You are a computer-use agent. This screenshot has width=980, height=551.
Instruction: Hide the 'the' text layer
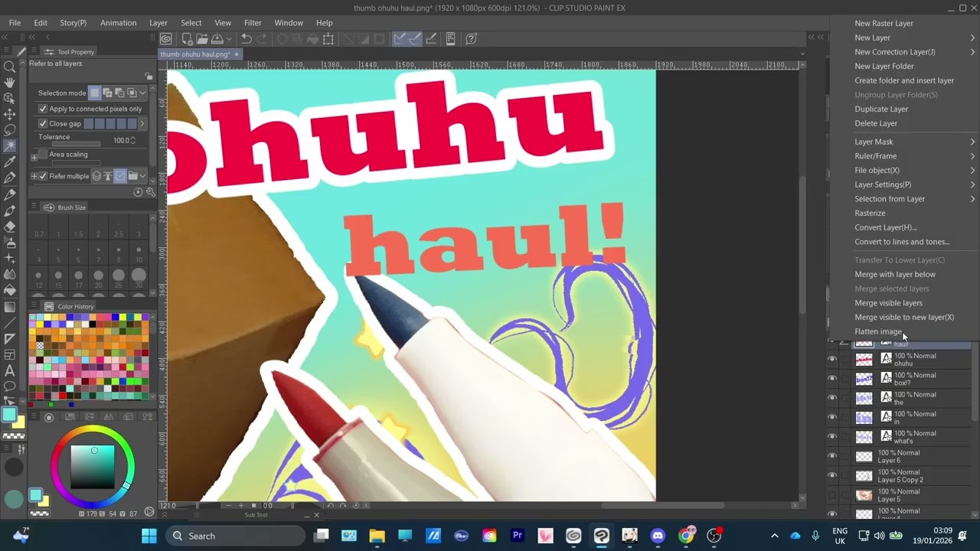(x=832, y=397)
